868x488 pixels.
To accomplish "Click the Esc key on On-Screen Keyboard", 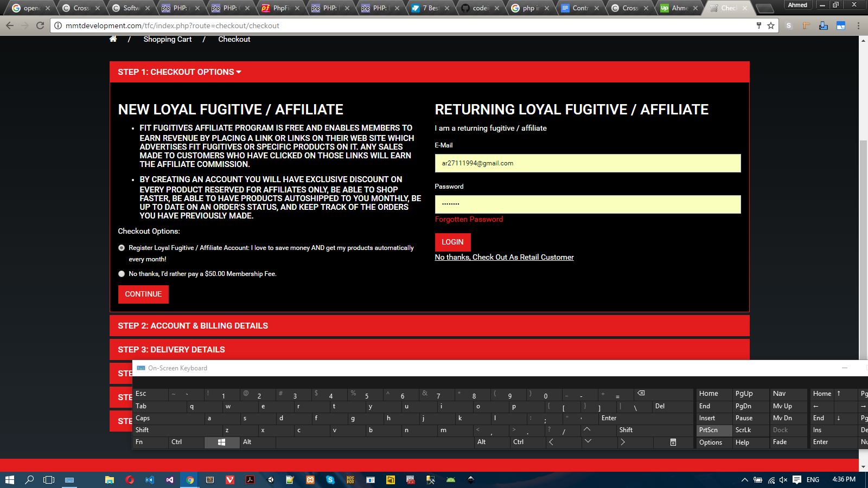I will click(150, 394).
